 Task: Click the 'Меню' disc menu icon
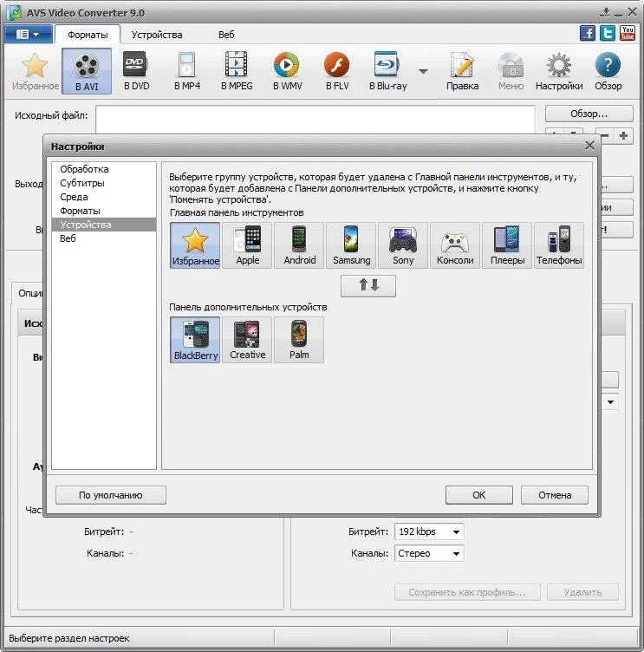pyautogui.click(x=511, y=71)
